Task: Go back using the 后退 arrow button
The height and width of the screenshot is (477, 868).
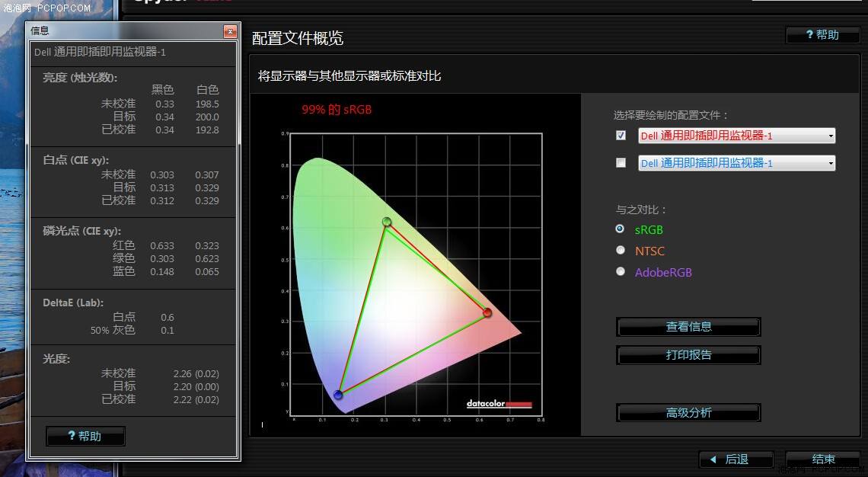Action: coord(736,459)
